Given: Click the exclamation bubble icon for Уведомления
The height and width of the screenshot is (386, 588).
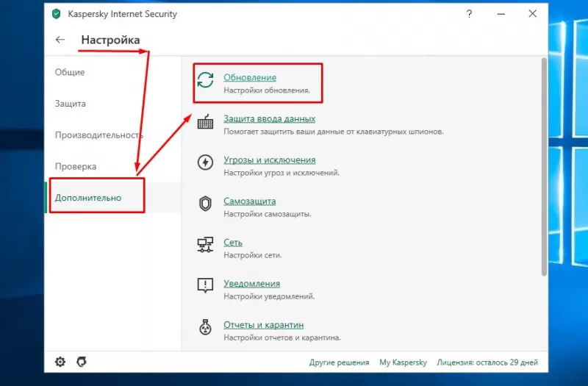Looking at the screenshot, I should [205, 285].
